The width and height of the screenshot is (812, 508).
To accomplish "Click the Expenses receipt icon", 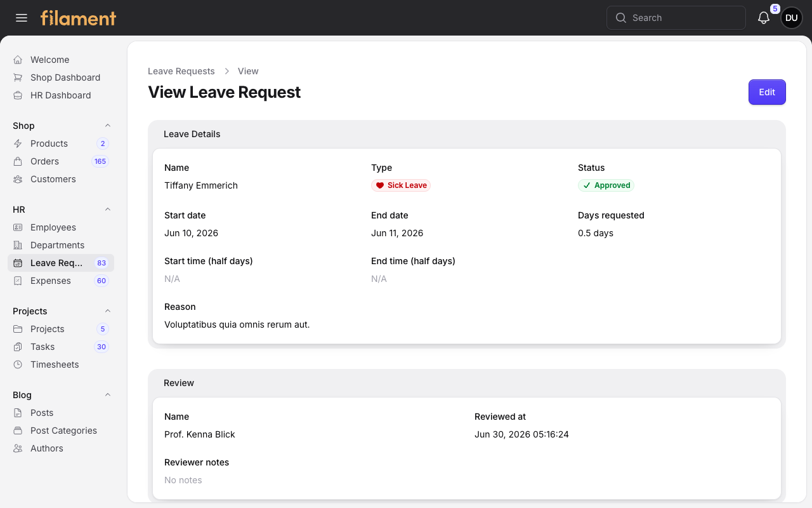I will pyautogui.click(x=18, y=281).
